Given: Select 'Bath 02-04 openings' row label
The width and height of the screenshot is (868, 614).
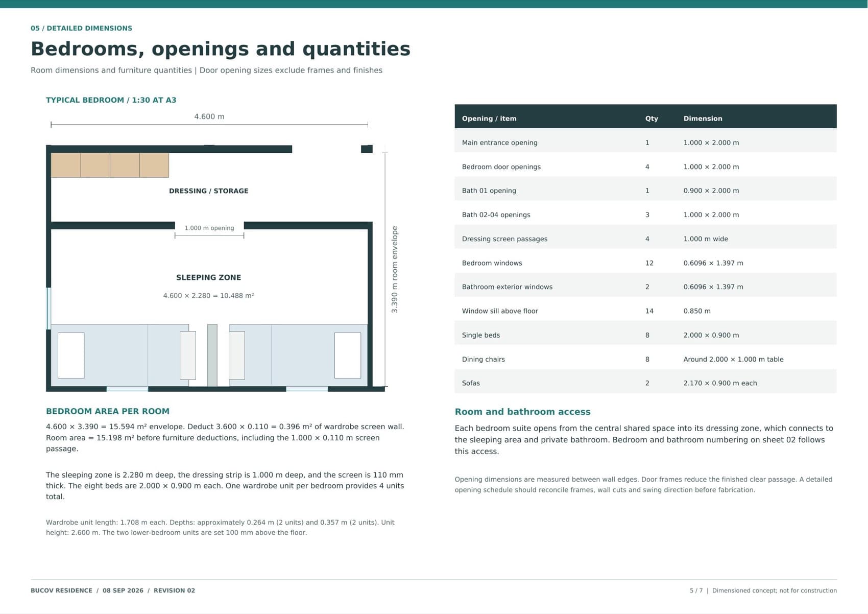Looking at the screenshot, I should tap(496, 215).
